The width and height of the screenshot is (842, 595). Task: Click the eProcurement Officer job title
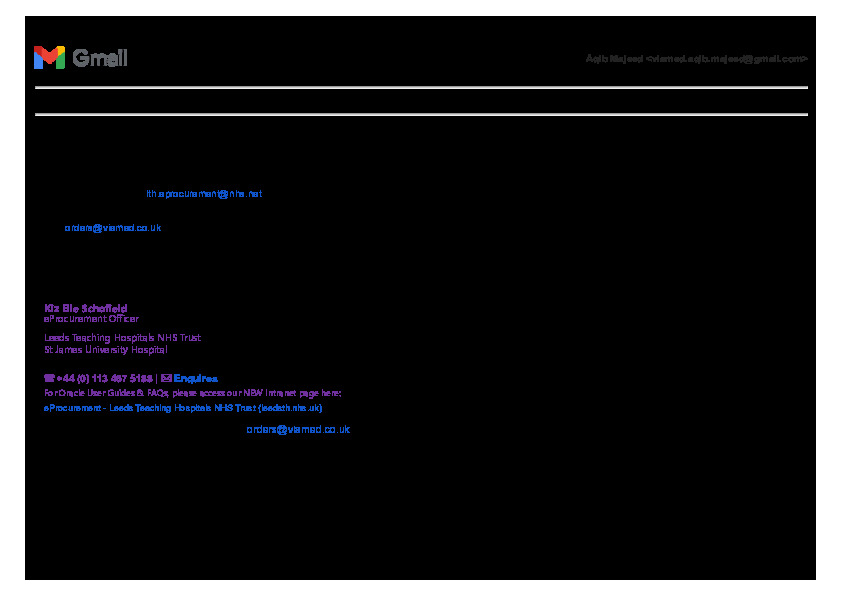point(91,319)
